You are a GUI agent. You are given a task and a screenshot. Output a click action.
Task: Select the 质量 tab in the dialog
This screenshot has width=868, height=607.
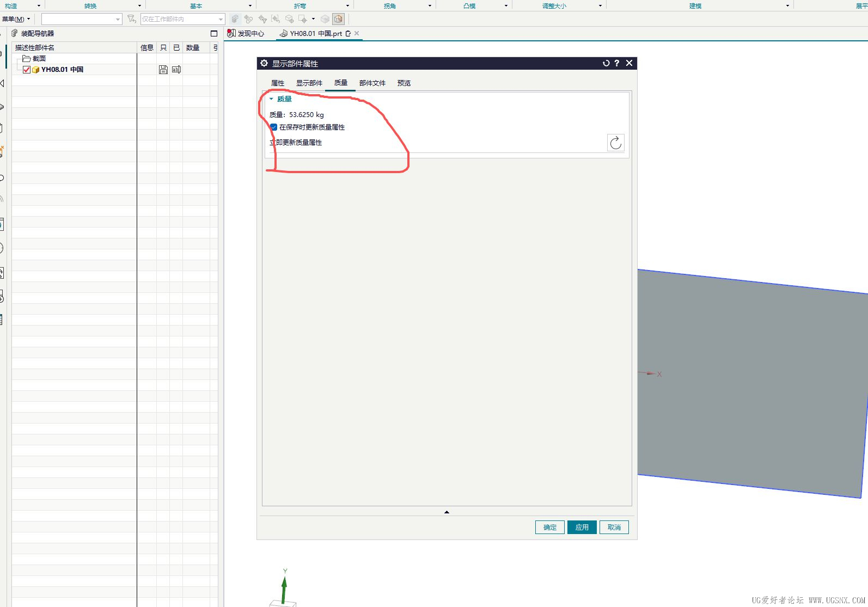[x=341, y=83]
